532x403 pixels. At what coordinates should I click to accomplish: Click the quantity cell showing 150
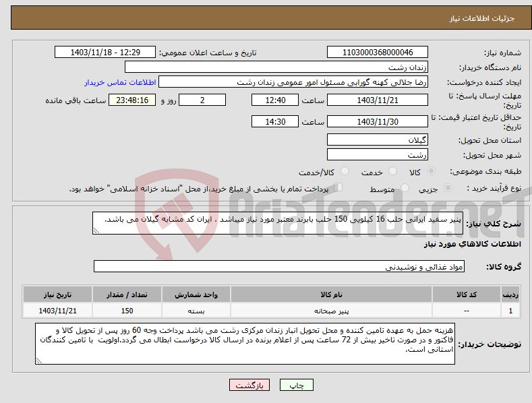pyautogui.click(x=127, y=311)
